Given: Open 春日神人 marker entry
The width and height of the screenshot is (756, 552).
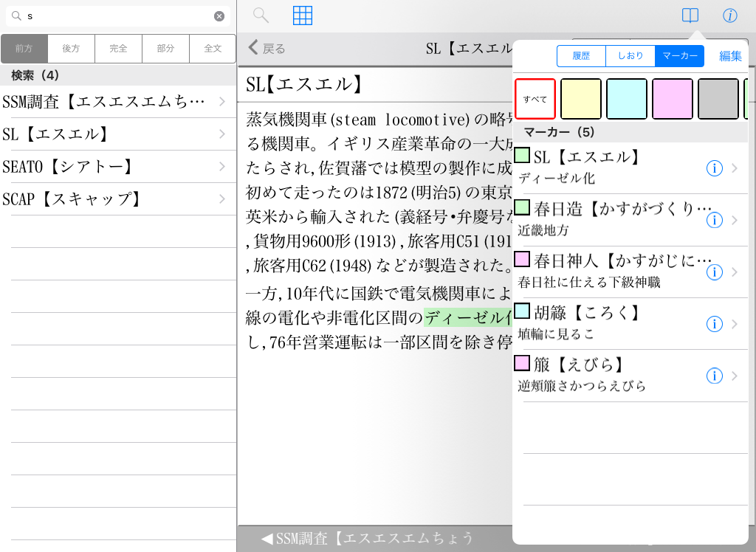Looking at the screenshot, I should pyautogui.click(x=613, y=271).
